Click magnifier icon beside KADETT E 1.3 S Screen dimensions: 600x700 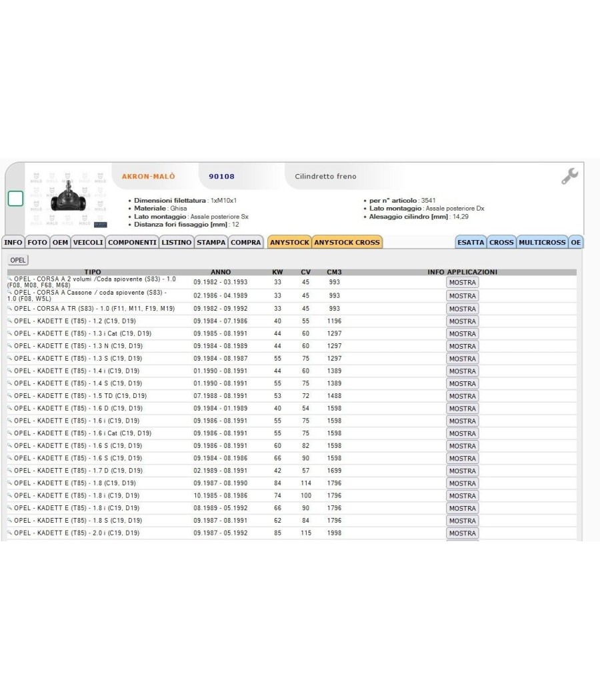tap(10, 358)
